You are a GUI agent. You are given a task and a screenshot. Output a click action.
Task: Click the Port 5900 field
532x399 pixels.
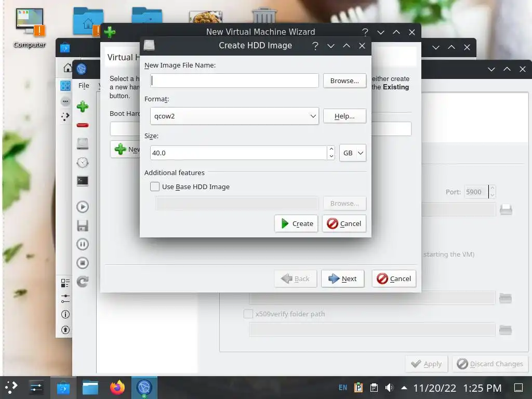coord(476,192)
